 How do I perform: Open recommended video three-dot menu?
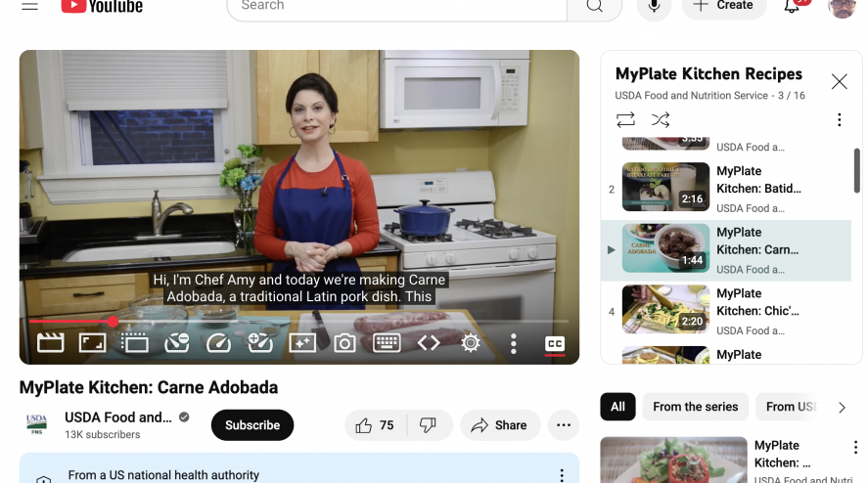[855, 447]
